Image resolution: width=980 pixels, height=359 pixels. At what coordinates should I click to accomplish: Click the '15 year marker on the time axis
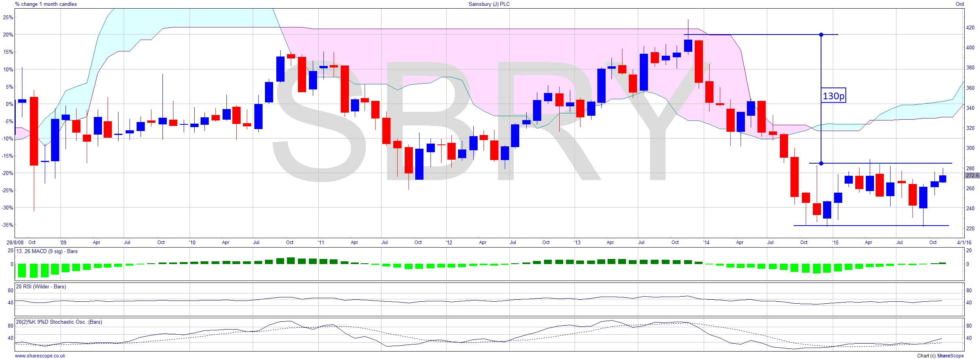[835, 242]
